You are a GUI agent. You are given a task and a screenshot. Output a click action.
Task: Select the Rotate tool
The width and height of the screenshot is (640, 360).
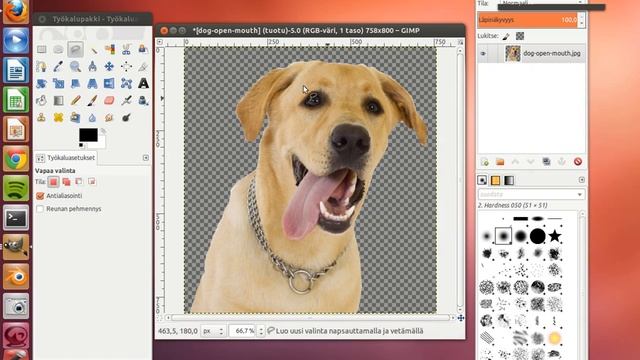click(41, 83)
